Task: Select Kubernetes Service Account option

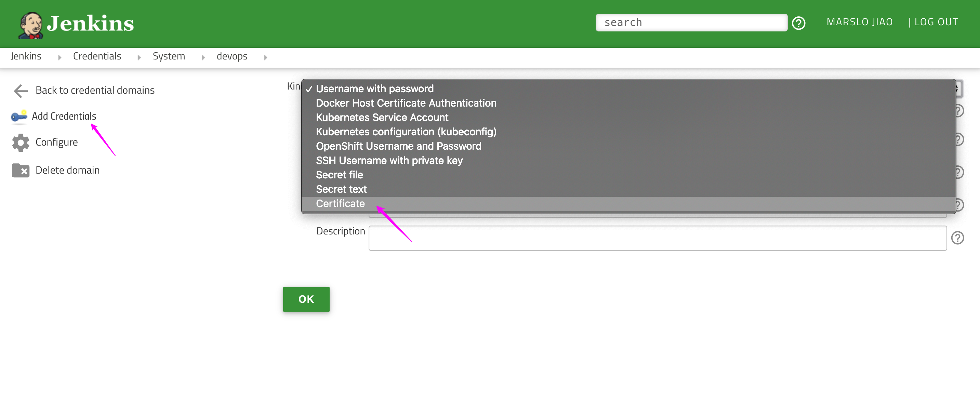Action: [x=383, y=117]
